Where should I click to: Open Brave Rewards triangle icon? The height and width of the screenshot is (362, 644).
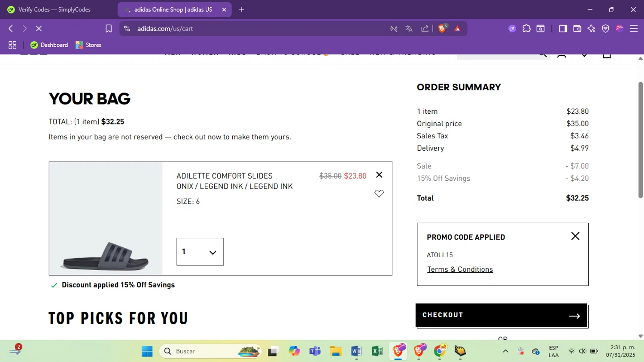click(x=457, y=29)
